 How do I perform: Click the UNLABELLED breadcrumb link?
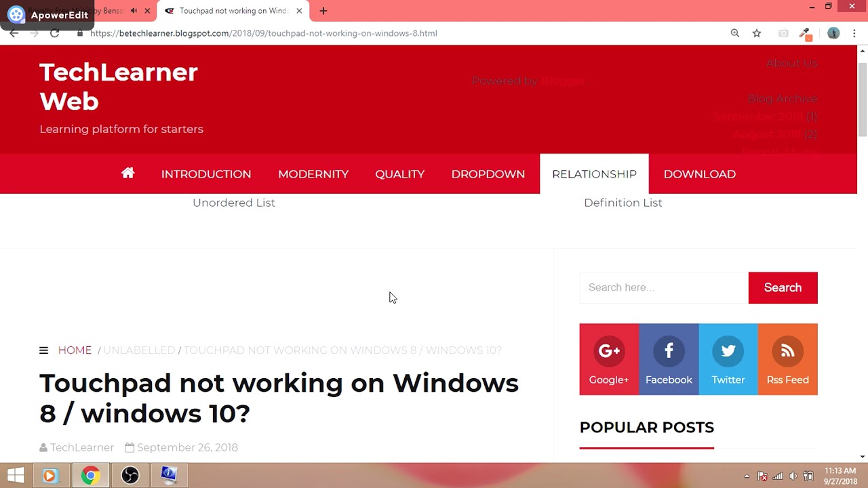click(x=139, y=350)
